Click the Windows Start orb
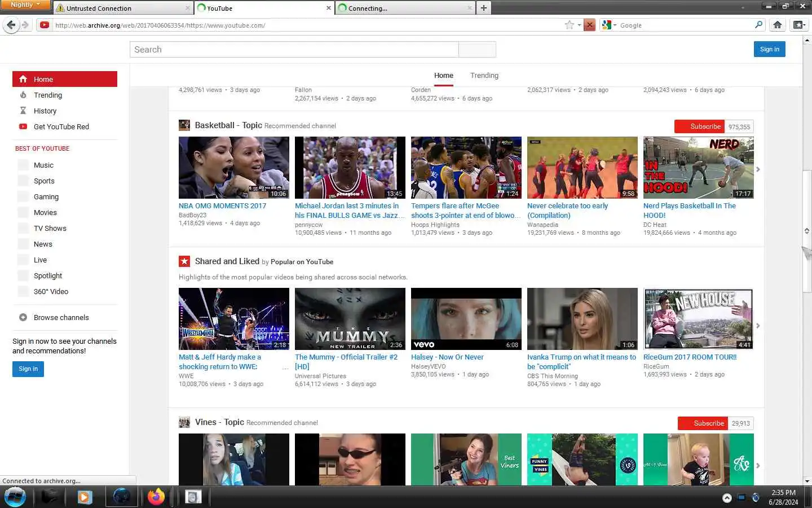The width and height of the screenshot is (812, 508). pyautogui.click(x=15, y=497)
